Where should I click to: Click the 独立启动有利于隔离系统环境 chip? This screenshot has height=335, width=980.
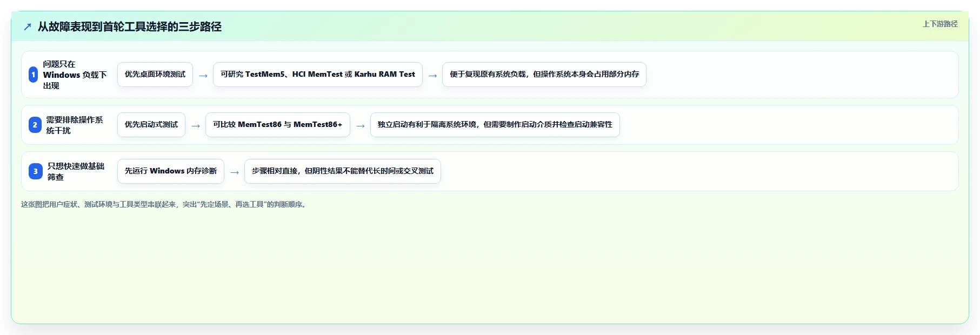click(x=495, y=125)
